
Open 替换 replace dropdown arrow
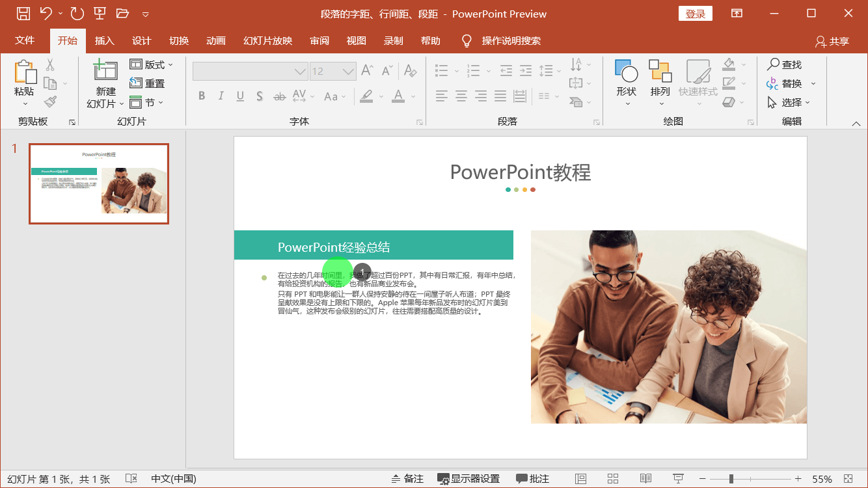tap(813, 83)
